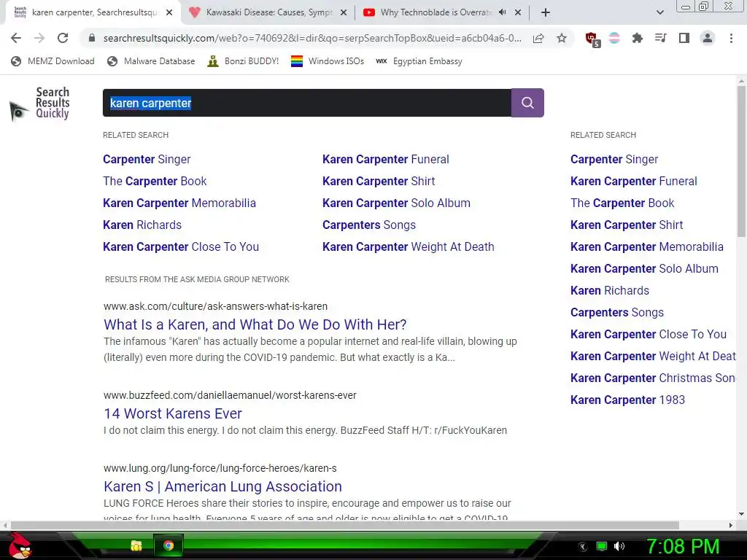Viewport: 747px width, 560px height.
Task: Open sidebar Karen Carpenter 1983 link
Action: [x=627, y=400]
